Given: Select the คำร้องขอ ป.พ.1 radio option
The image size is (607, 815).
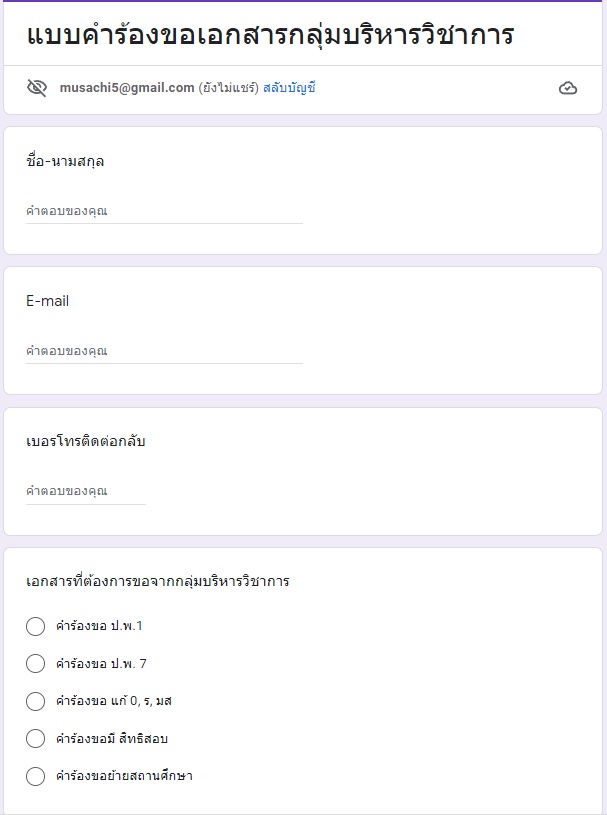Looking at the screenshot, I should (x=35, y=626).
